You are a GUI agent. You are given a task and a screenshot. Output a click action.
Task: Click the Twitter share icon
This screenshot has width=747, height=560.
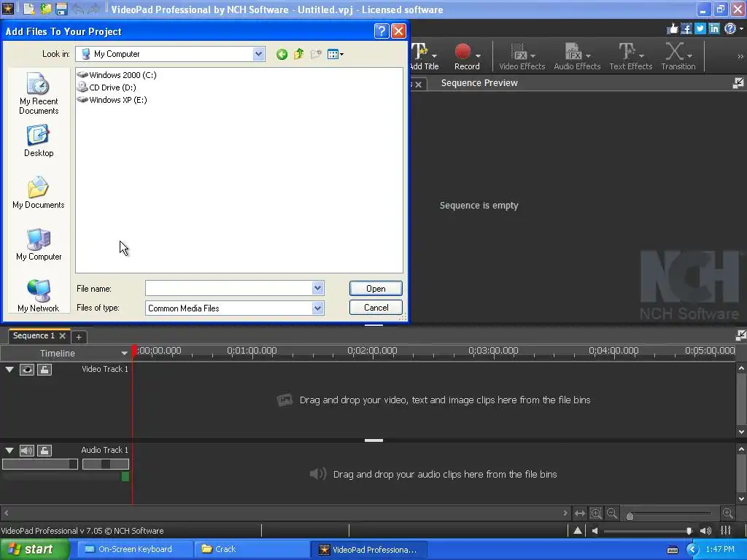700,29
